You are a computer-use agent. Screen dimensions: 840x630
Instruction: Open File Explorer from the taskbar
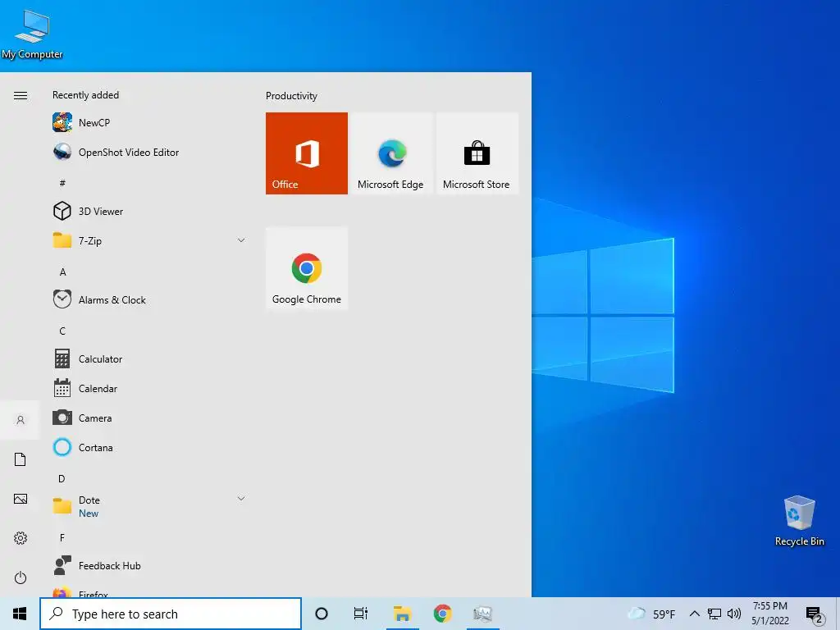coord(402,614)
